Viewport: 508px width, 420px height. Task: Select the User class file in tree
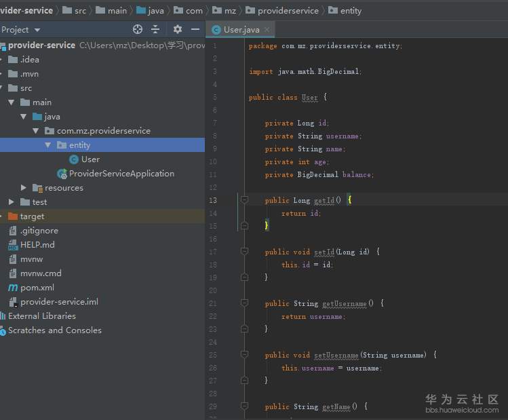[x=90, y=159]
